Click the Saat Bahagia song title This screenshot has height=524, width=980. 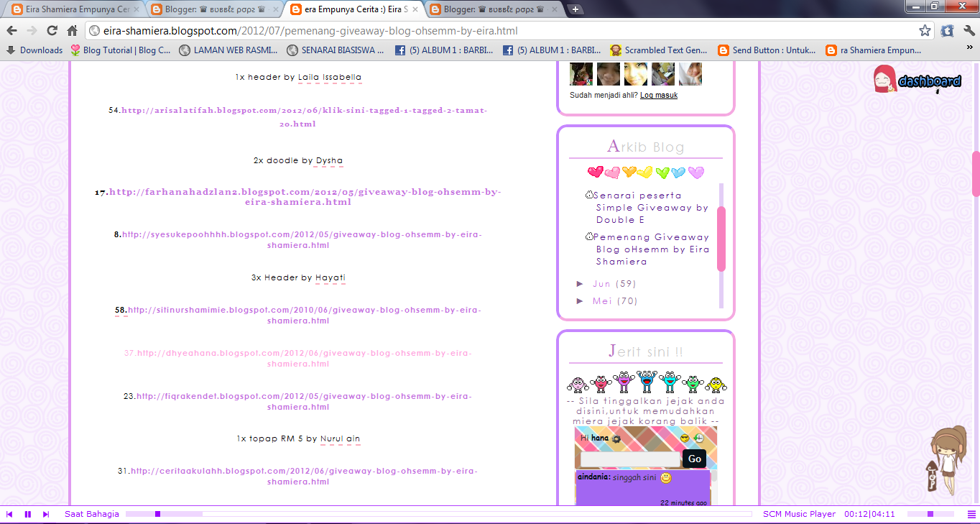coord(92,514)
